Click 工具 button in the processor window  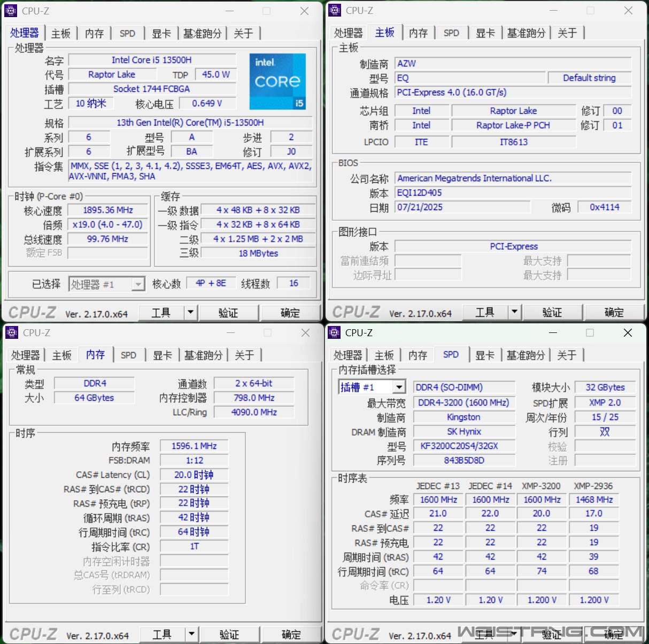[x=161, y=313]
